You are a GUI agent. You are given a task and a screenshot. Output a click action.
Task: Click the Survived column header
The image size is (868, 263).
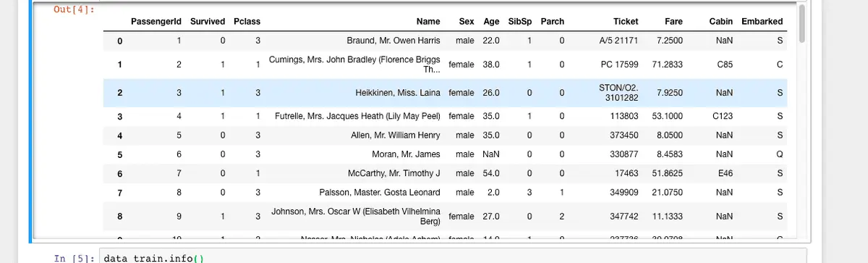pos(208,22)
